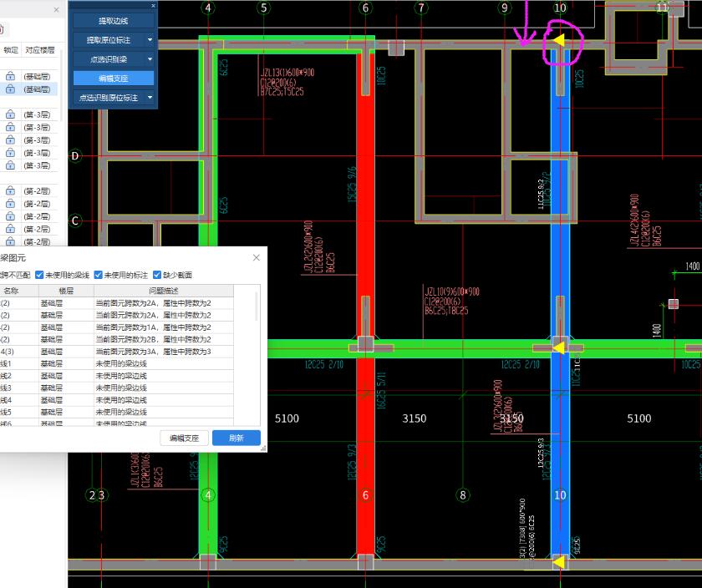Click axis bubble 9 at top
The height and width of the screenshot is (588, 702).
(x=505, y=8)
